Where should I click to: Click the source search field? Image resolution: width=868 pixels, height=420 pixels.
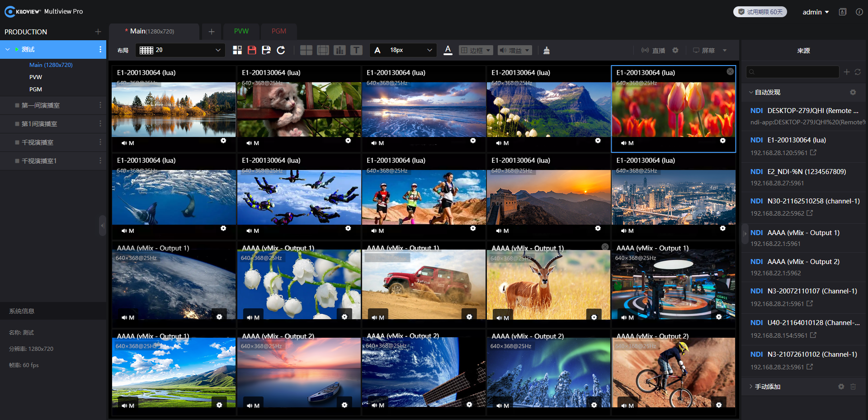(x=793, y=72)
